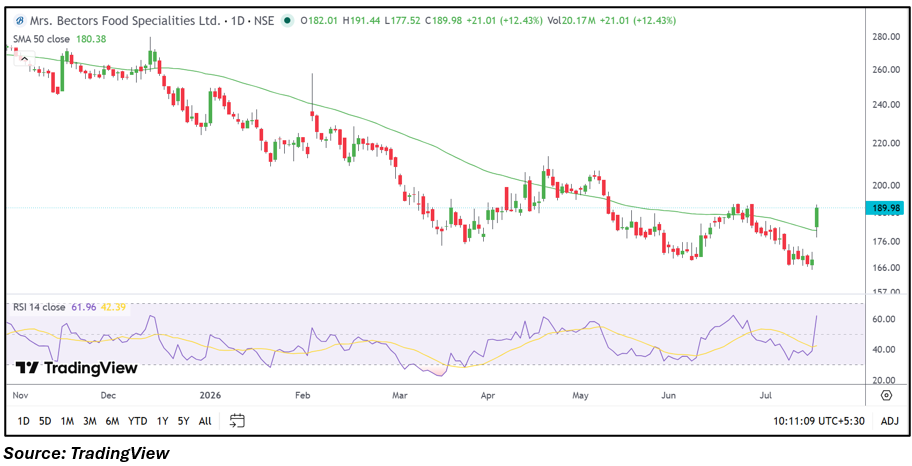This screenshot has height=466, width=912.
Task: Click the TradingView logo
Action: coord(76,368)
